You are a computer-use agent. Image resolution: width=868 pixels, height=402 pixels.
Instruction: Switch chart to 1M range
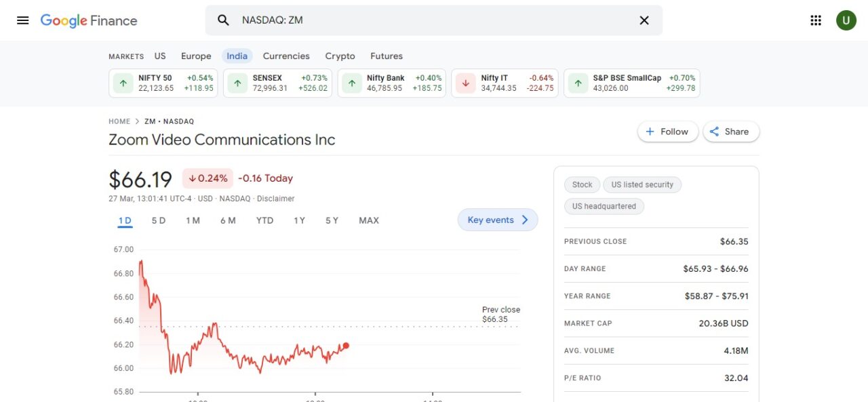[193, 220]
